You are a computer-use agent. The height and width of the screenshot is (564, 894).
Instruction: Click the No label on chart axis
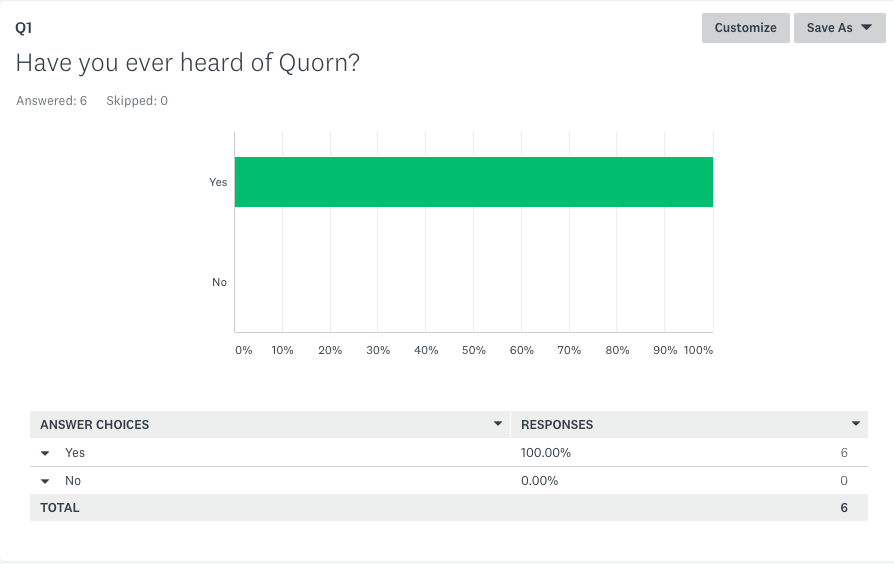coord(219,282)
